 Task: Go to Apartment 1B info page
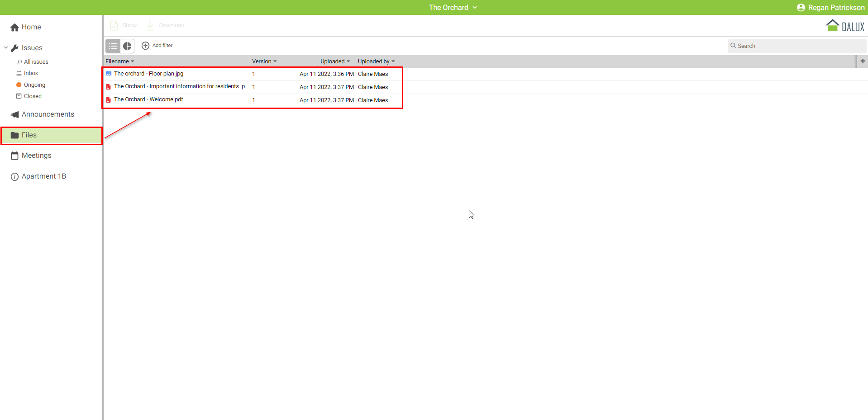pos(43,176)
